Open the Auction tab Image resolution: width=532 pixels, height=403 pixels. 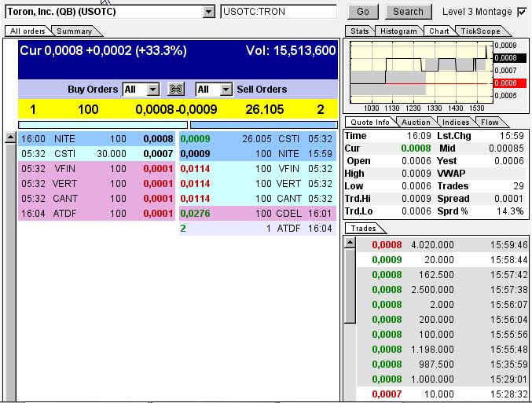click(x=416, y=122)
